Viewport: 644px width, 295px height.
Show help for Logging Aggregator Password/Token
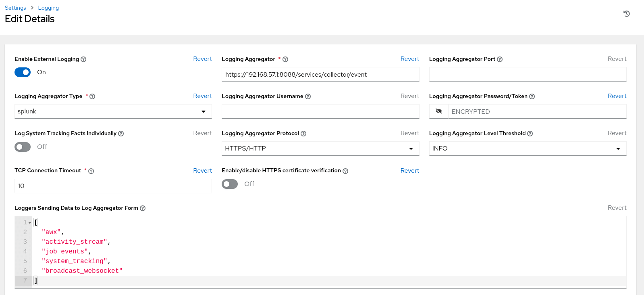532,96
